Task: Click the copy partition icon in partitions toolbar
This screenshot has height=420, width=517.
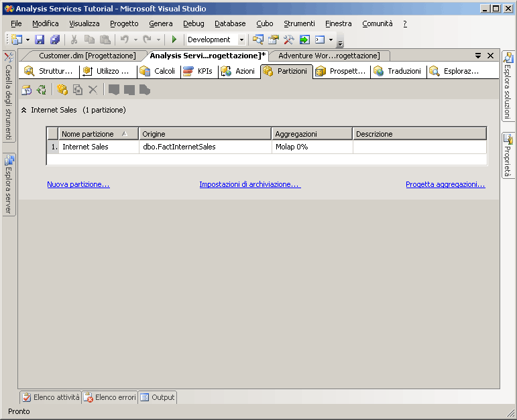Action: (x=78, y=90)
